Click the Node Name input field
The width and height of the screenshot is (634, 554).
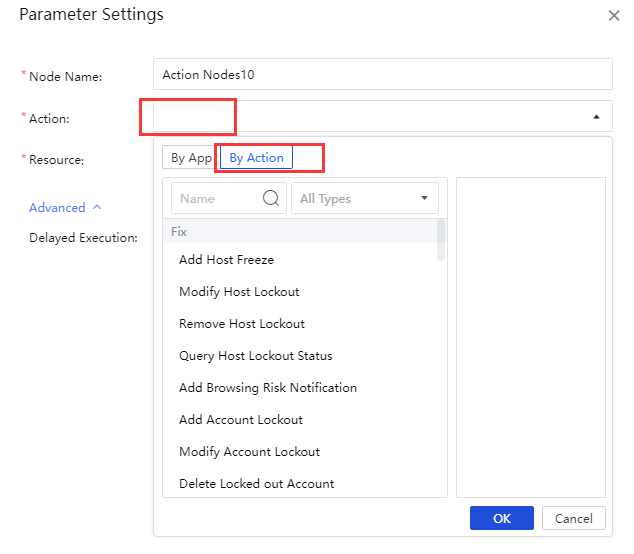coord(382,75)
